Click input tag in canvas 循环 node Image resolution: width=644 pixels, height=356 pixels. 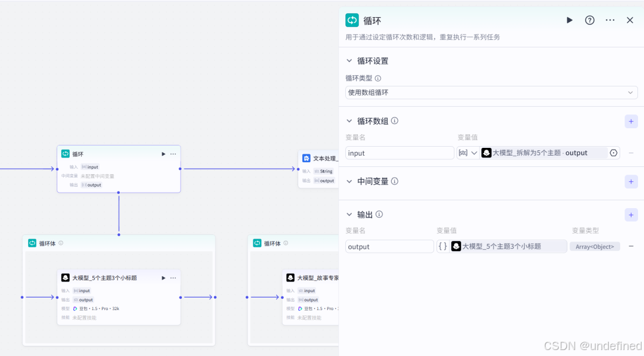tap(90, 167)
